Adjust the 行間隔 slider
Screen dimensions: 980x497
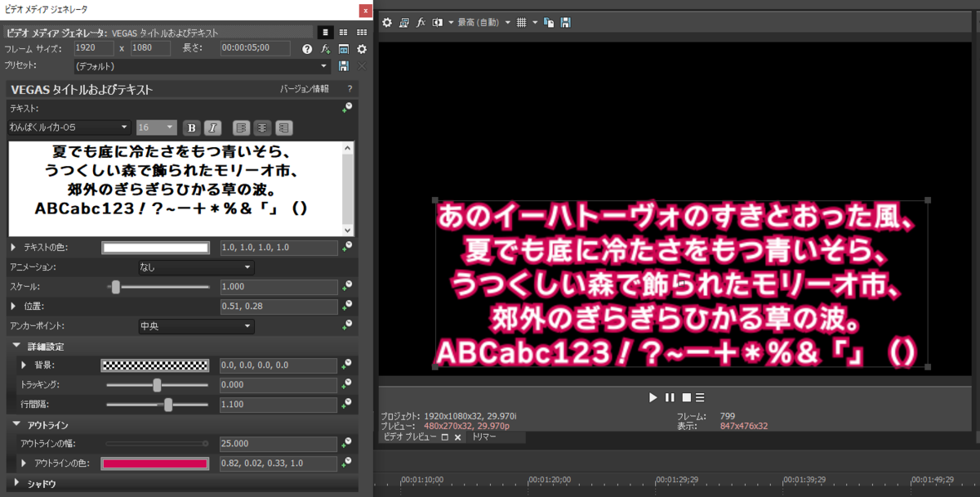coord(158,404)
